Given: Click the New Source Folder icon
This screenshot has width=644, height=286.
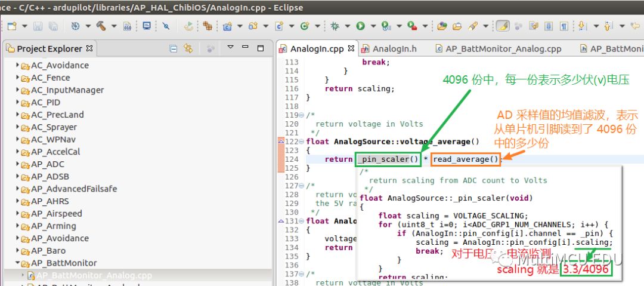Looking at the screenshot, I should (x=253, y=26).
